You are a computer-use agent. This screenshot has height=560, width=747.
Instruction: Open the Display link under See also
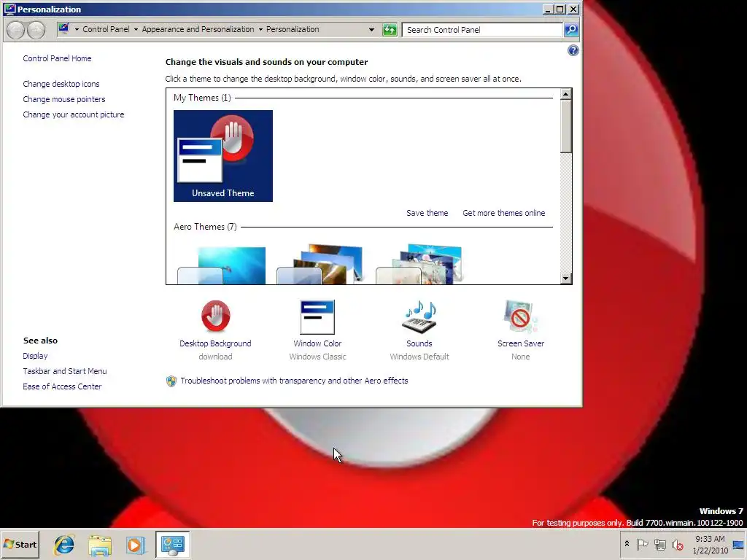coord(35,356)
